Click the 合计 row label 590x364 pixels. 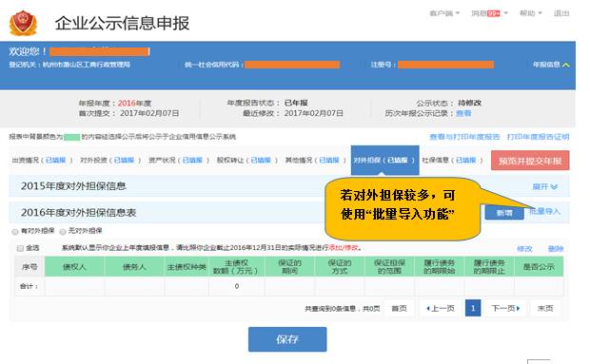(29, 286)
